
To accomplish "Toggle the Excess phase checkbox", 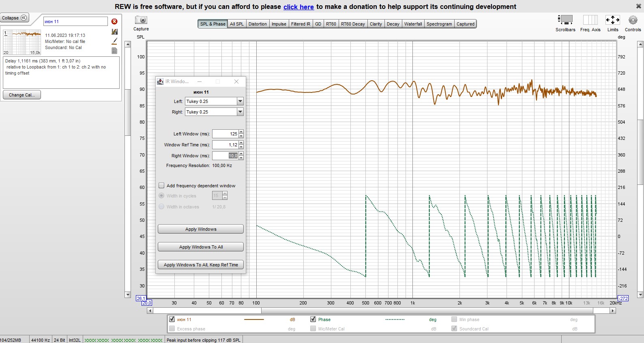I will pyautogui.click(x=172, y=328).
